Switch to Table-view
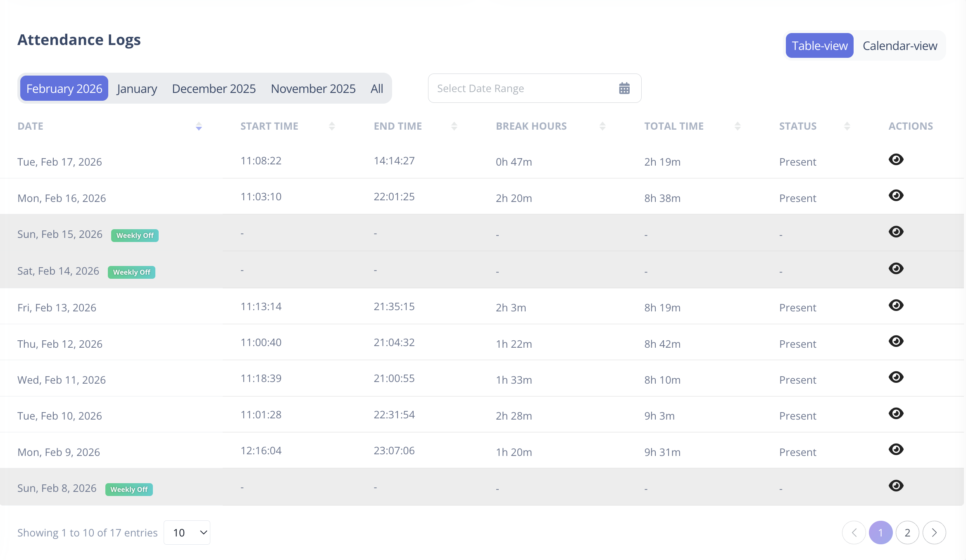The image size is (966, 560). tap(819, 45)
